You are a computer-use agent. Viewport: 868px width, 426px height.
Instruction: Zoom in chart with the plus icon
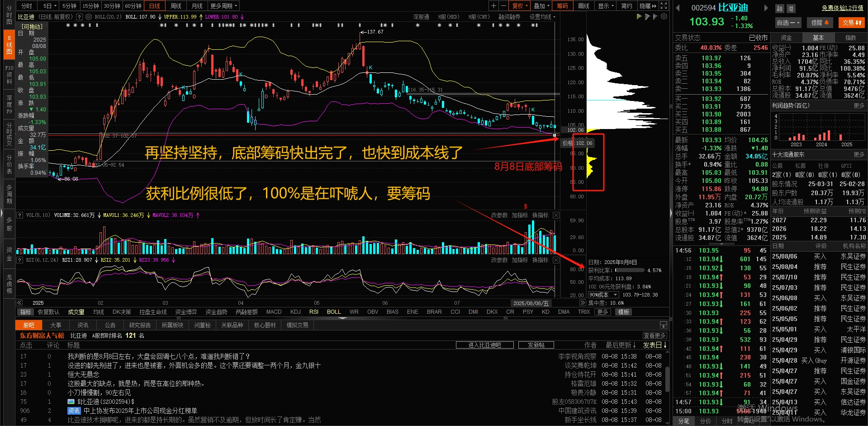494,6
